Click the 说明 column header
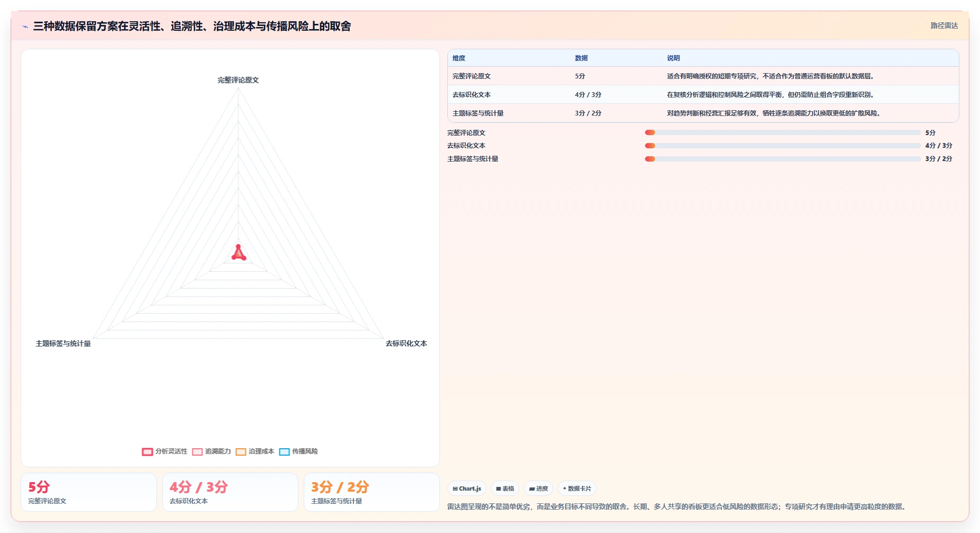The width and height of the screenshot is (980, 533). pyautogui.click(x=673, y=58)
